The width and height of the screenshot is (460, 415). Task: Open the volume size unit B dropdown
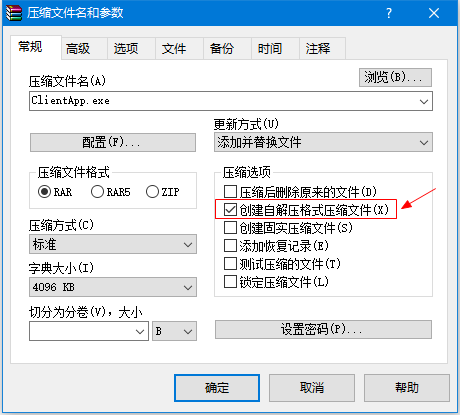[x=175, y=331]
